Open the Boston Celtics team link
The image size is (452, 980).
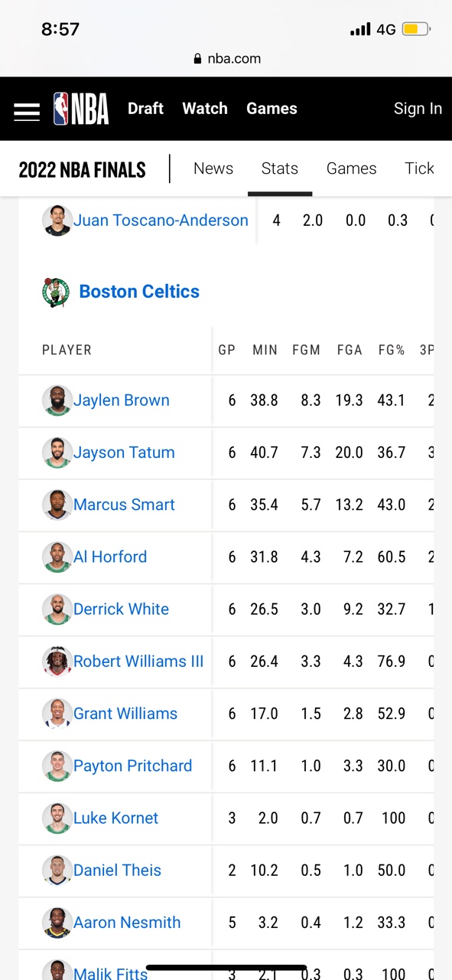tap(139, 292)
